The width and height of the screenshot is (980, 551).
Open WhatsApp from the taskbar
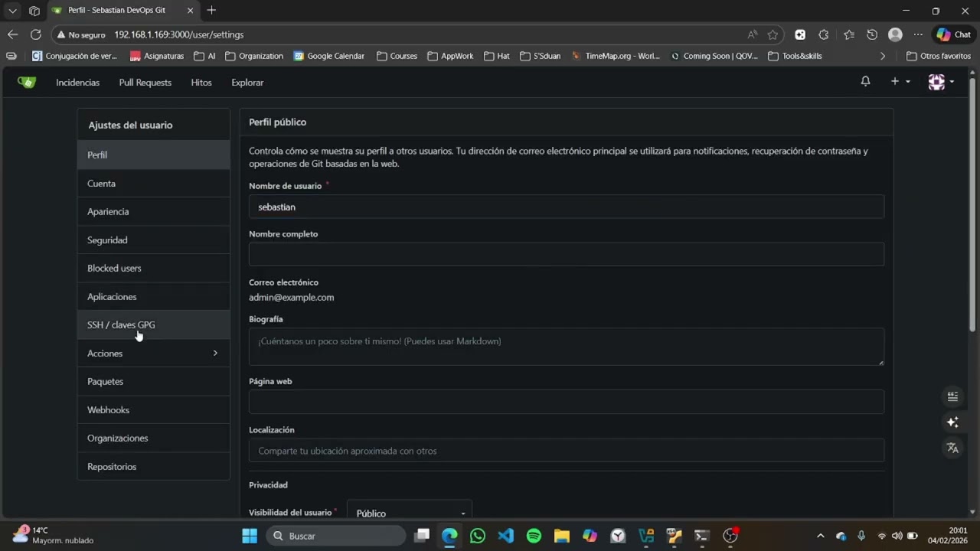478,536
